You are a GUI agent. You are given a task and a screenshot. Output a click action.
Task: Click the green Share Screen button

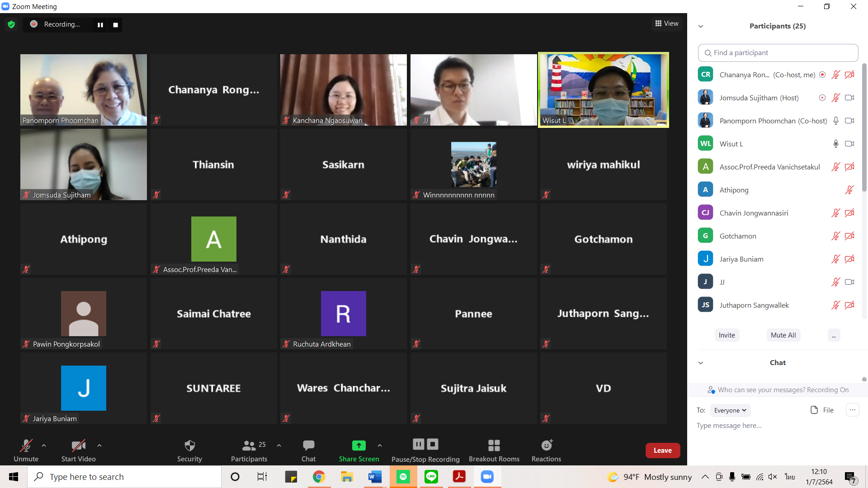tap(359, 450)
